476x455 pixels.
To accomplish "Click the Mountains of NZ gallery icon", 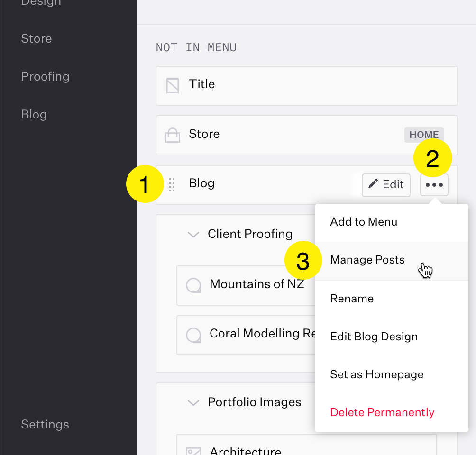I will (x=193, y=285).
